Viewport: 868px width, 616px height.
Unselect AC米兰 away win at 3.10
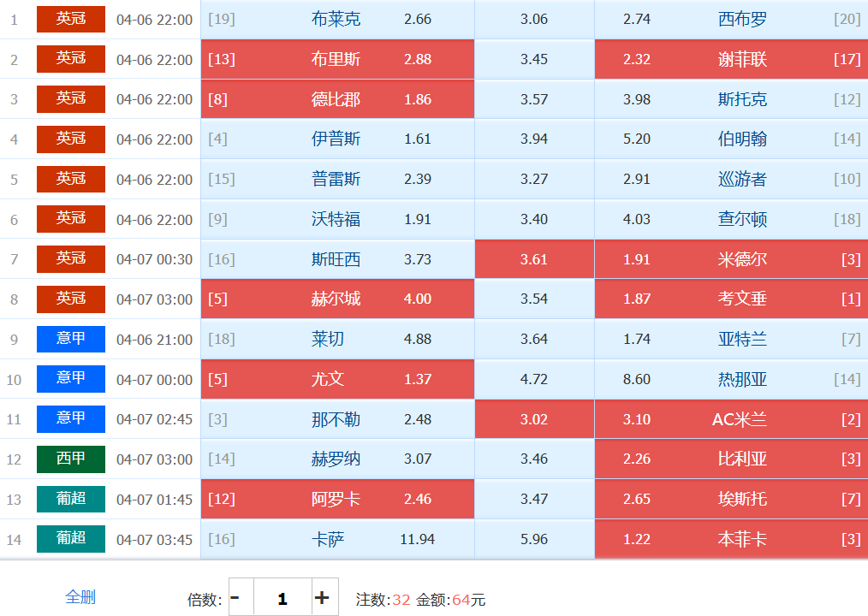[x=731, y=419]
